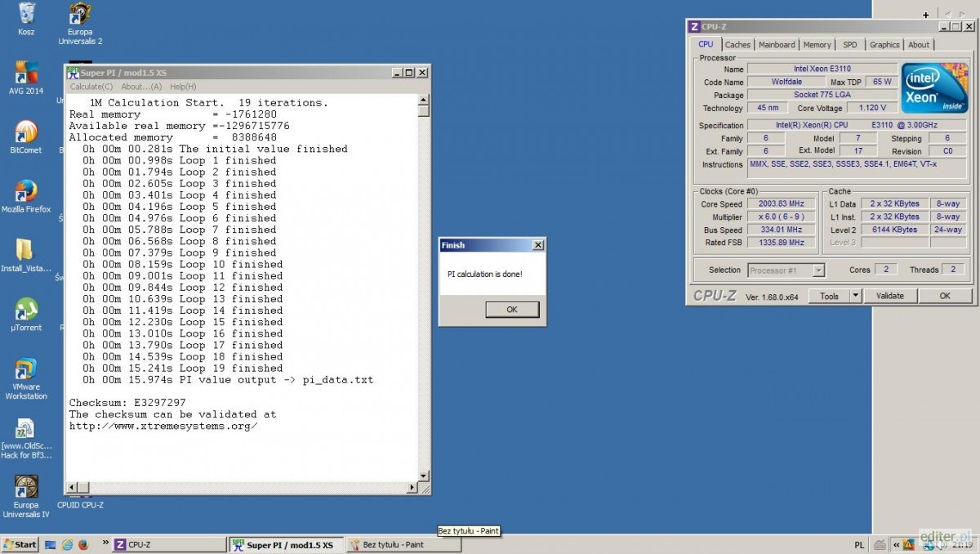Click the PL language indicator
Viewport: 980px width, 554px height.
pos(859,545)
